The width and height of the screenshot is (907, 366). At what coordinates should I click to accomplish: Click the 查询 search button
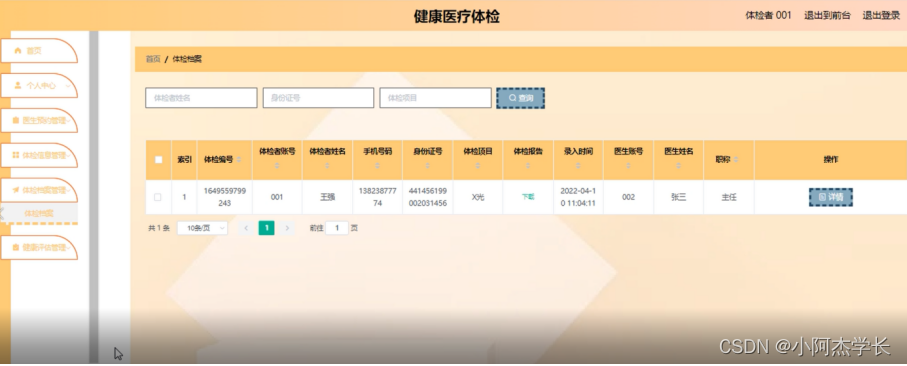click(521, 98)
